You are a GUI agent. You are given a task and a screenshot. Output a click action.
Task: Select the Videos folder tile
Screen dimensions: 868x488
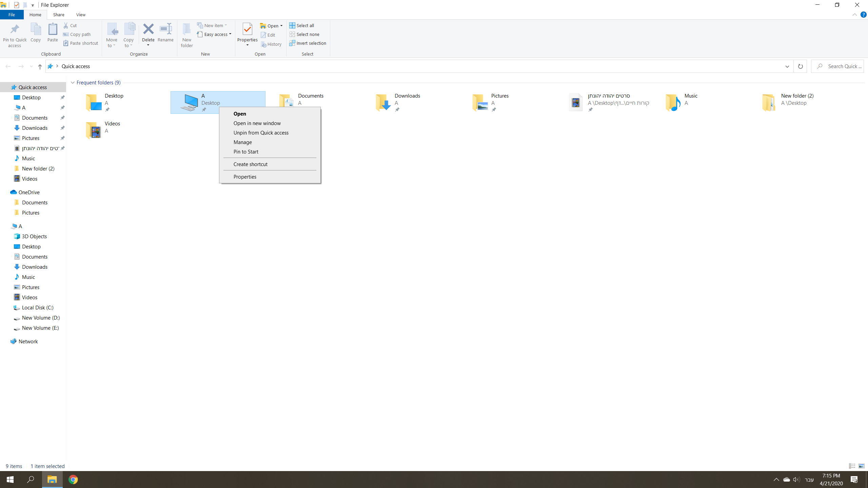[121, 130]
